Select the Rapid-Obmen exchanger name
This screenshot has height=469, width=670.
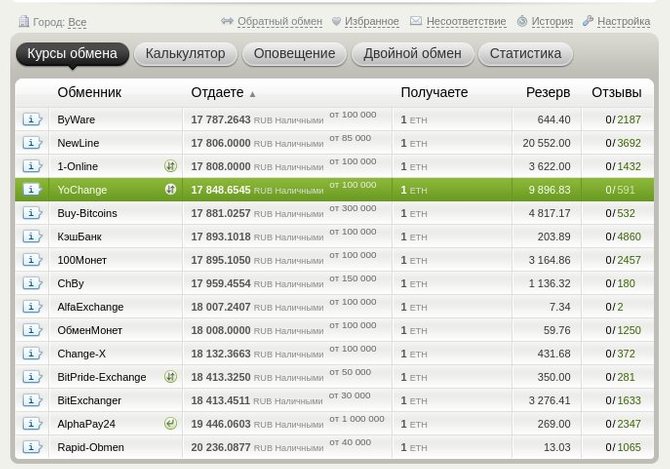tap(91, 447)
